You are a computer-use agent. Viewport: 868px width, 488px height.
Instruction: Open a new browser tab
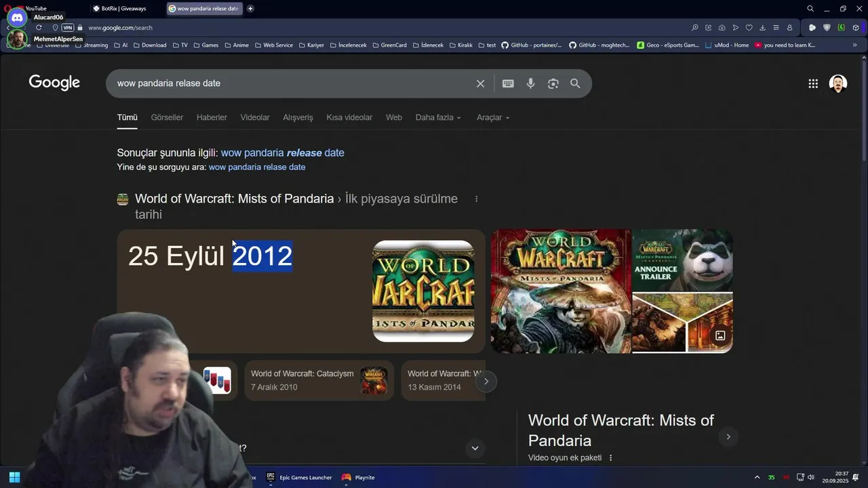point(250,9)
